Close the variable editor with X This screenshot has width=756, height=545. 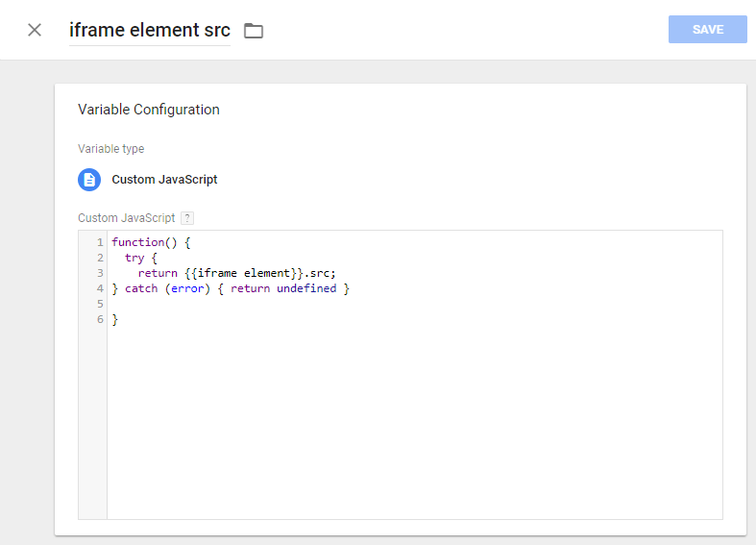pos(35,30)
